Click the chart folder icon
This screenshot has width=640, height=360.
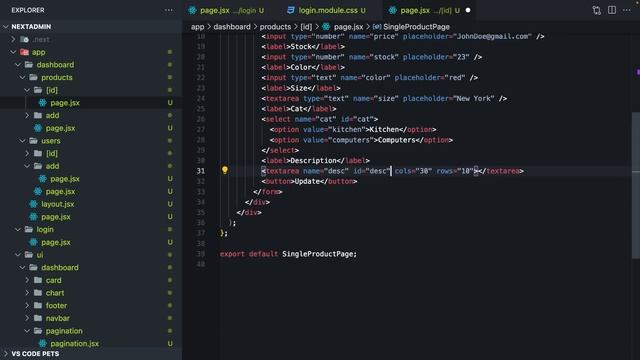point(38,293)
